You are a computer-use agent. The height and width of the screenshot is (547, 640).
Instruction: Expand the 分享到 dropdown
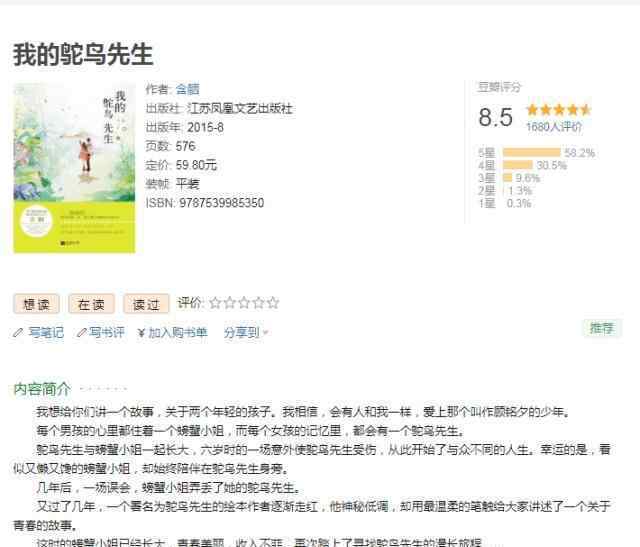[x=246, y=333]
